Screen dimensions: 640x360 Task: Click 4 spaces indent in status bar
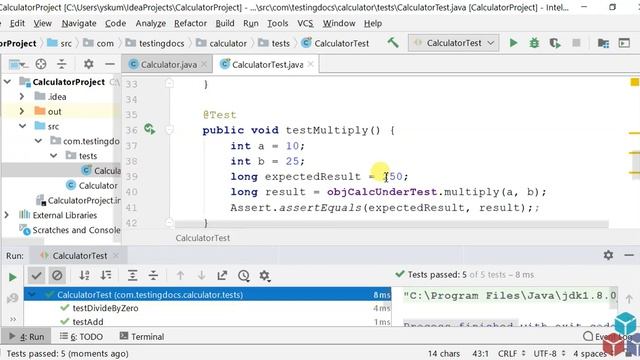[590, 353]
